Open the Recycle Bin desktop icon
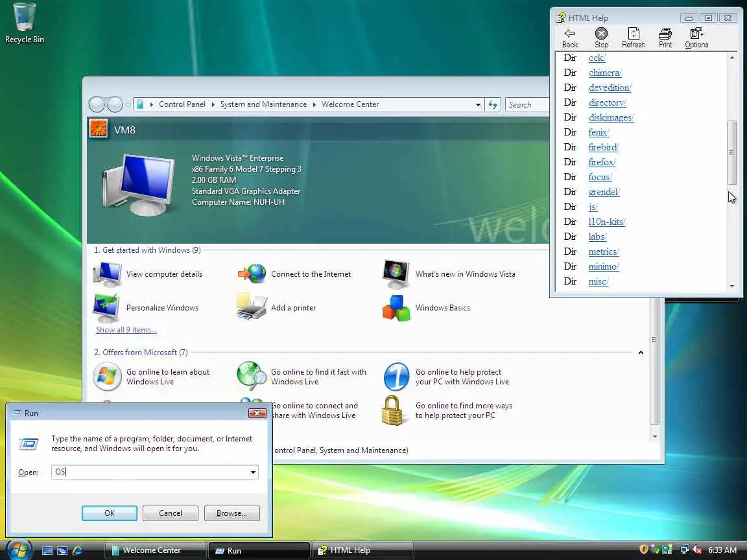Viewport: 747px width, 560px height. coord(24,23)
